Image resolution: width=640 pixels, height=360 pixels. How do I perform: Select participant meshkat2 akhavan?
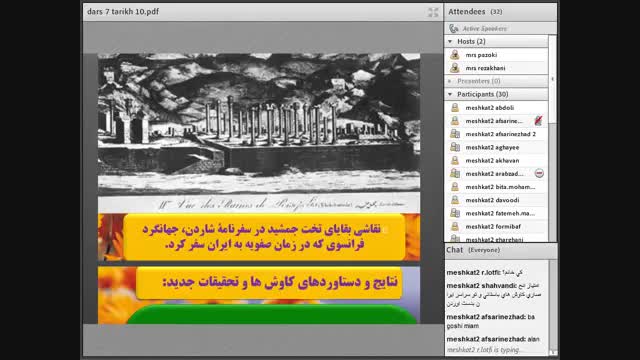496,160
